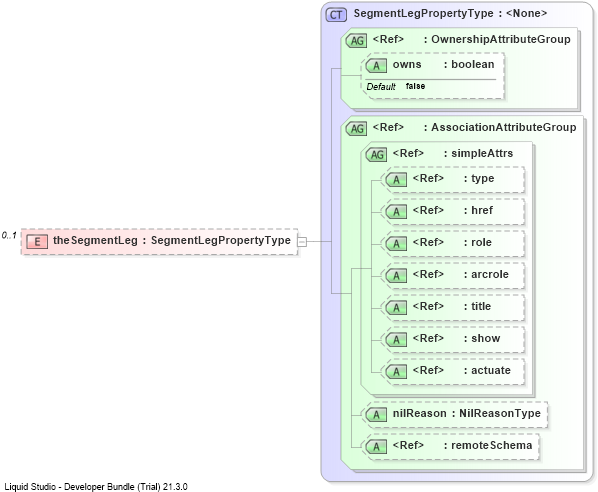Click the 'Default false' value line
Screen dimensions: 598x492
coord(395,87)
